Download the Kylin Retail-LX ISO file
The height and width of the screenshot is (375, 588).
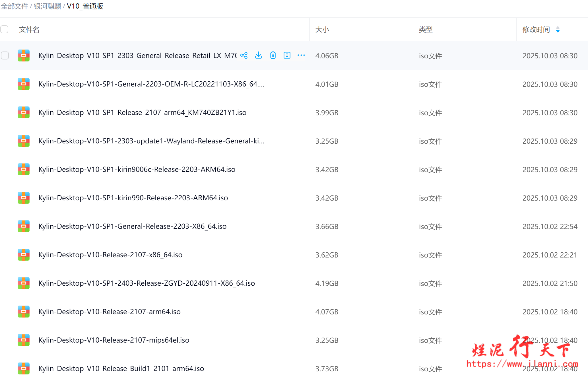[258, 55]
